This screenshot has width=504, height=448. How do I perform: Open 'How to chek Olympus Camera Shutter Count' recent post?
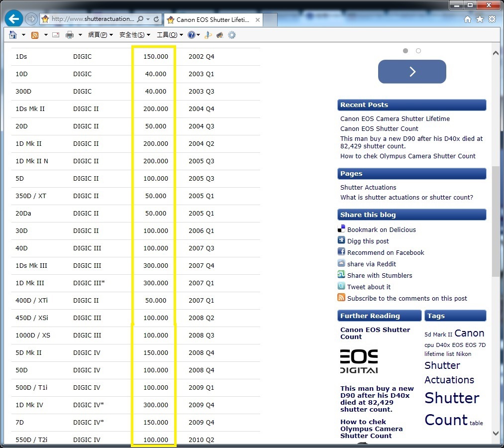click(408, 156)
